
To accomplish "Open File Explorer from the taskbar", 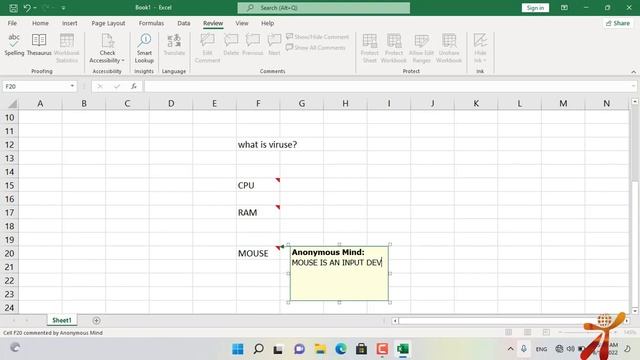I will pos(320,349).
